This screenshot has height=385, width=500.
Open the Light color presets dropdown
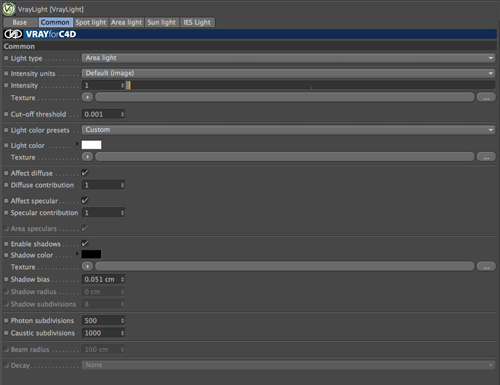click(x=289, y=130)
